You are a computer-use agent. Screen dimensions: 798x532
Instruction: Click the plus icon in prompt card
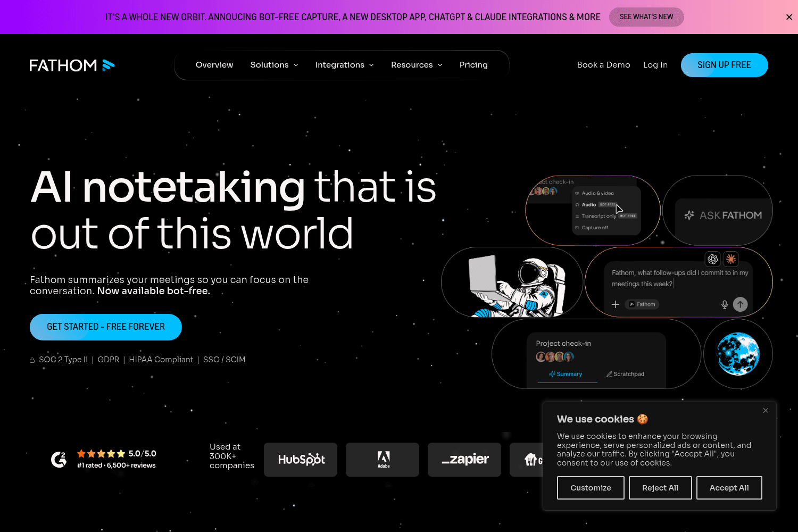(x=616, y=304)
